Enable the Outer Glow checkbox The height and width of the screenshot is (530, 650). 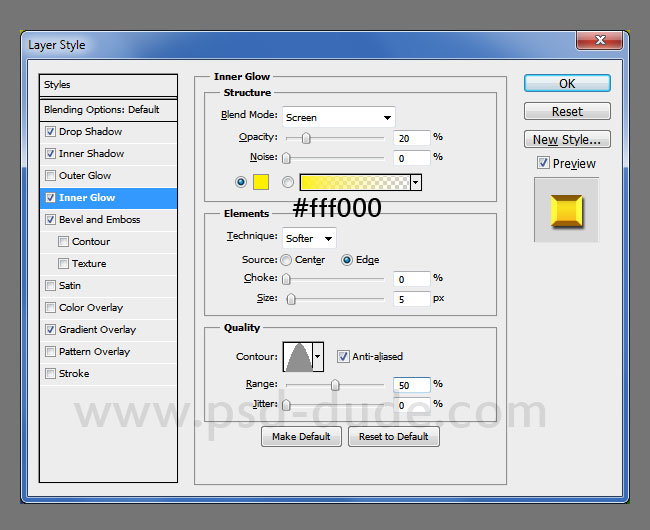pos(50,176)
